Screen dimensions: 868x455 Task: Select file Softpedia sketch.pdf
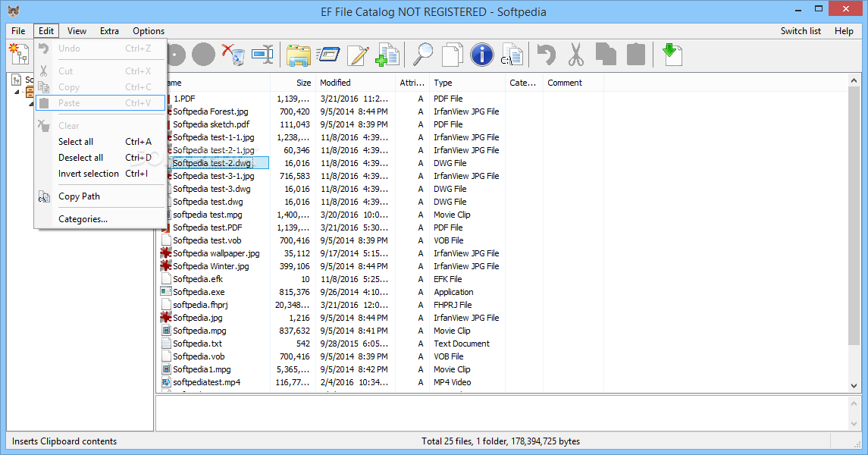tap(211, 124)
